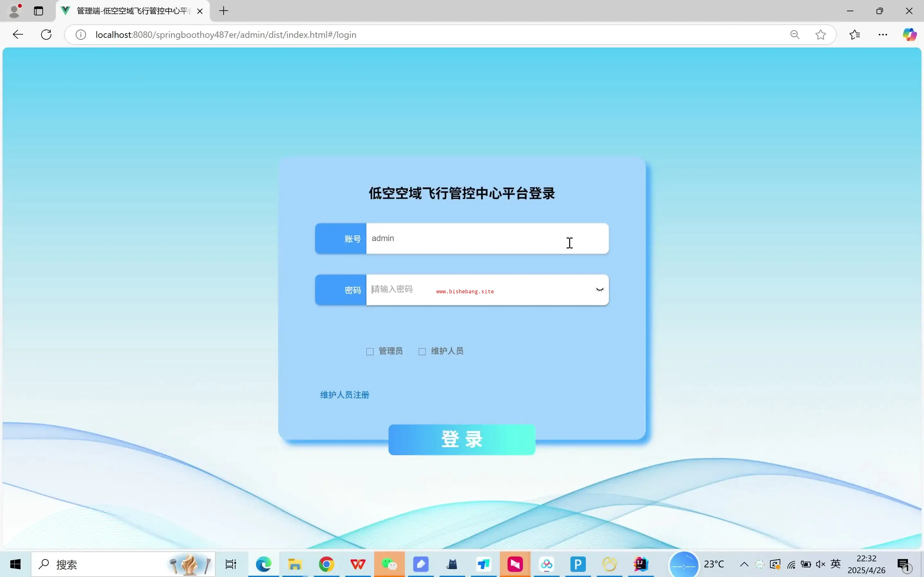Open the zoom magnifier in address bar

point(795,35)
